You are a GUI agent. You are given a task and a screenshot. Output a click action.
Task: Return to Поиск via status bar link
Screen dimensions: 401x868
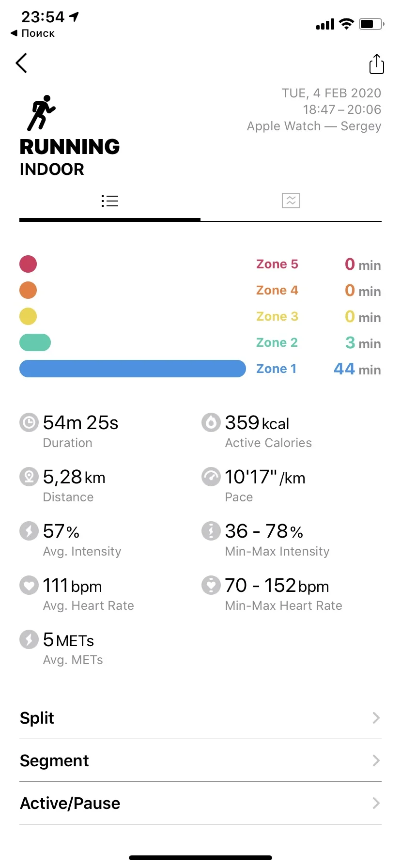(33, 33)
